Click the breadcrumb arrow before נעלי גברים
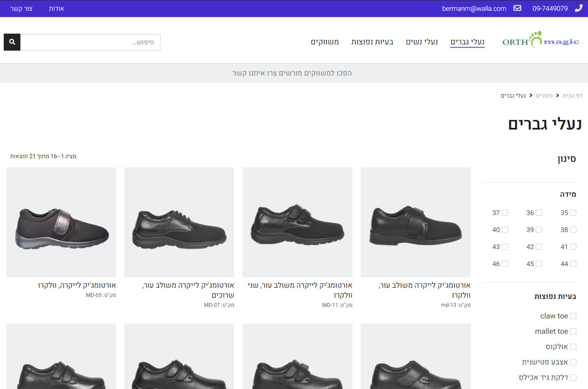This screenshot has height=389, width=588. [531, 95]
